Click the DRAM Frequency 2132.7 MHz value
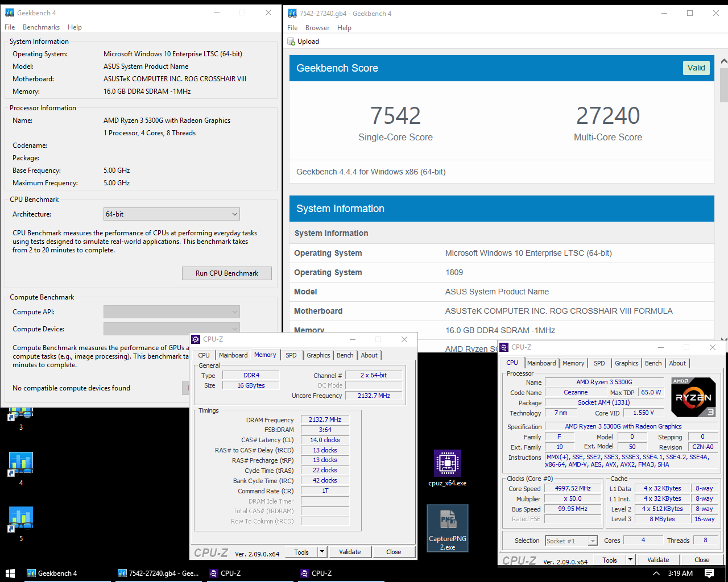728x582 pixels. point(325,420)
